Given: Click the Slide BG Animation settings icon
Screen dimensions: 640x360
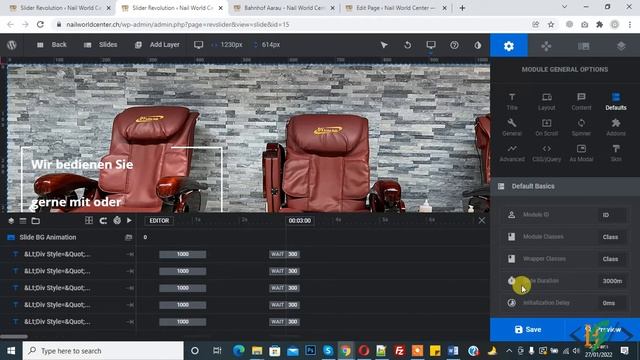Looking at the screenshot, I should tap(128, 237).
